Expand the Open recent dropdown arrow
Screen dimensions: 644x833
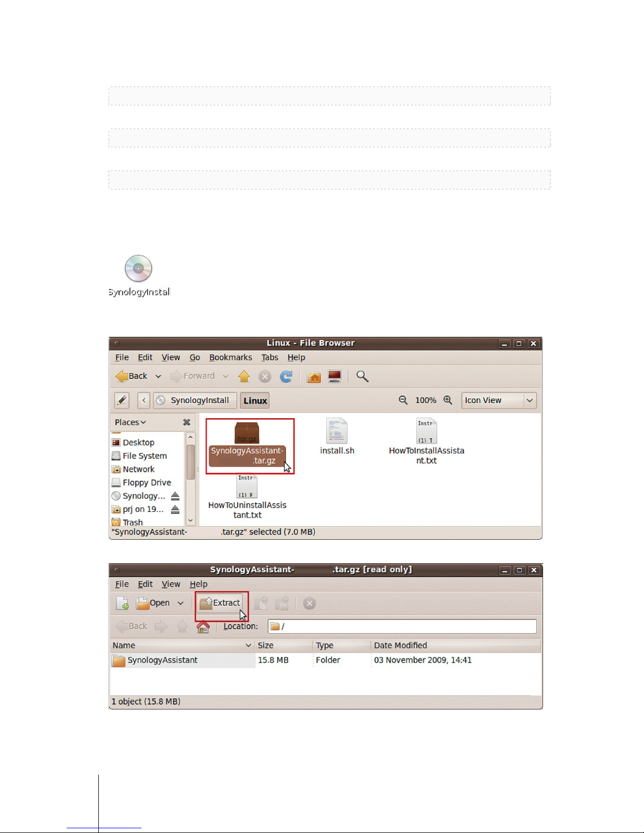(x=180, y=603)
